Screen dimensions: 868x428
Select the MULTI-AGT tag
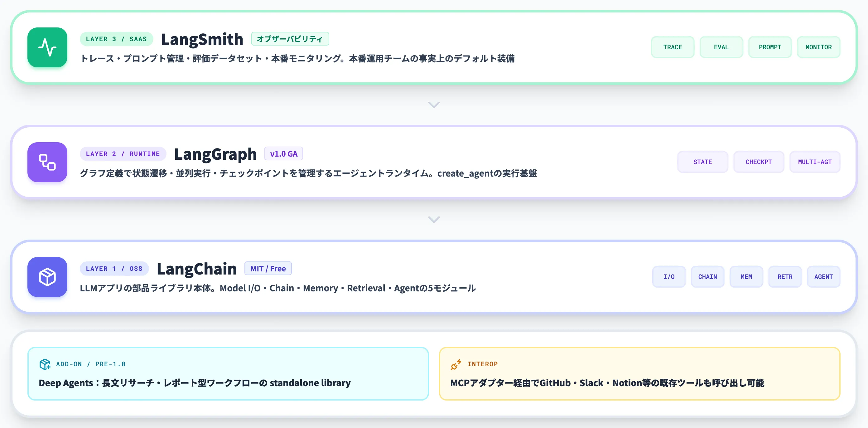pyautogui.click(x=815, y=162)
